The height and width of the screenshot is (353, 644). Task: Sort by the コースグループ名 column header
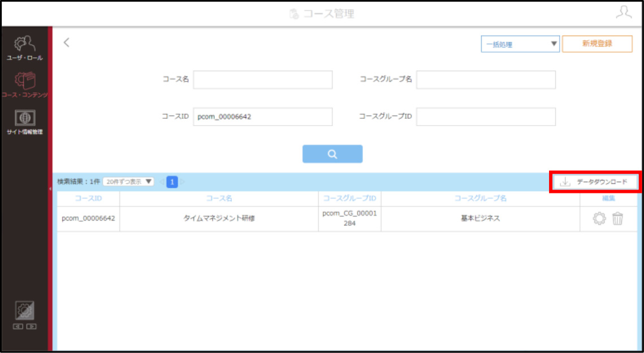481,199
